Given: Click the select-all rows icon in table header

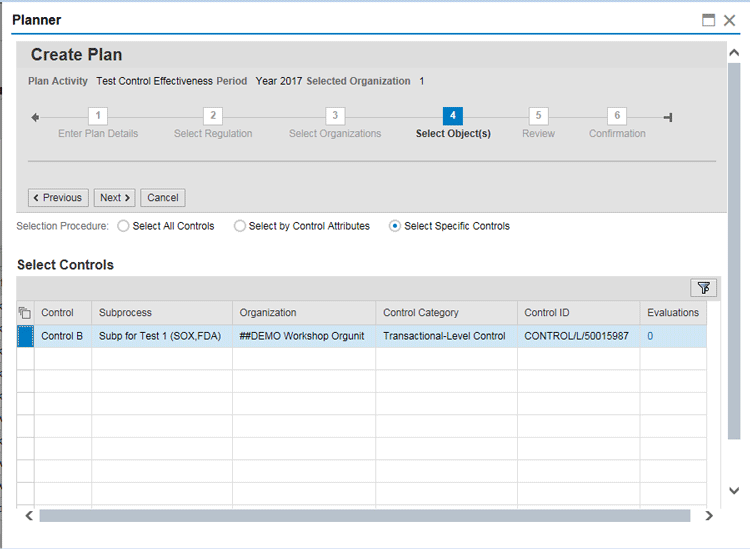Looking at the screenshot, I should (x=25, y=313).
